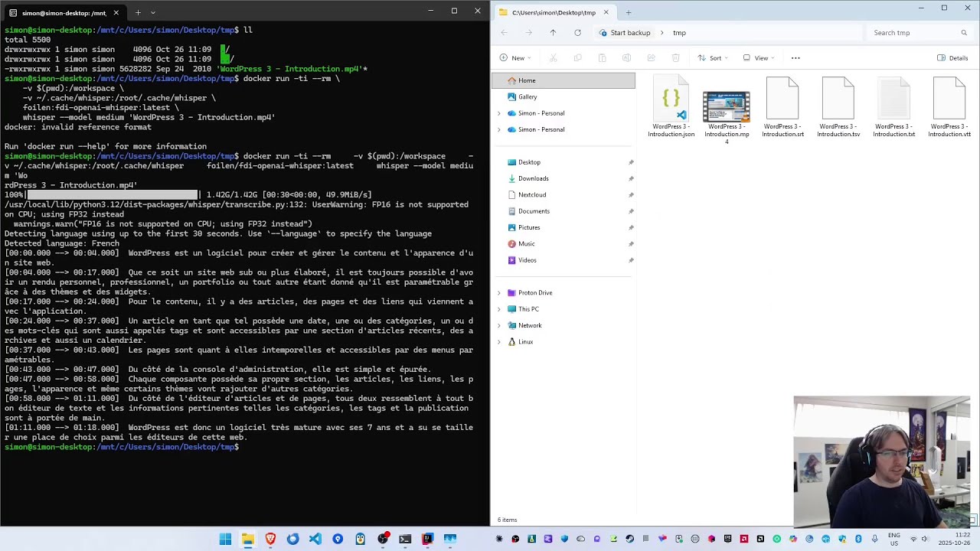Image resolution: width=980 pixels, height=551 pixels.
Task: Go up one folder level in Explorer
Action: coord(553,33)
